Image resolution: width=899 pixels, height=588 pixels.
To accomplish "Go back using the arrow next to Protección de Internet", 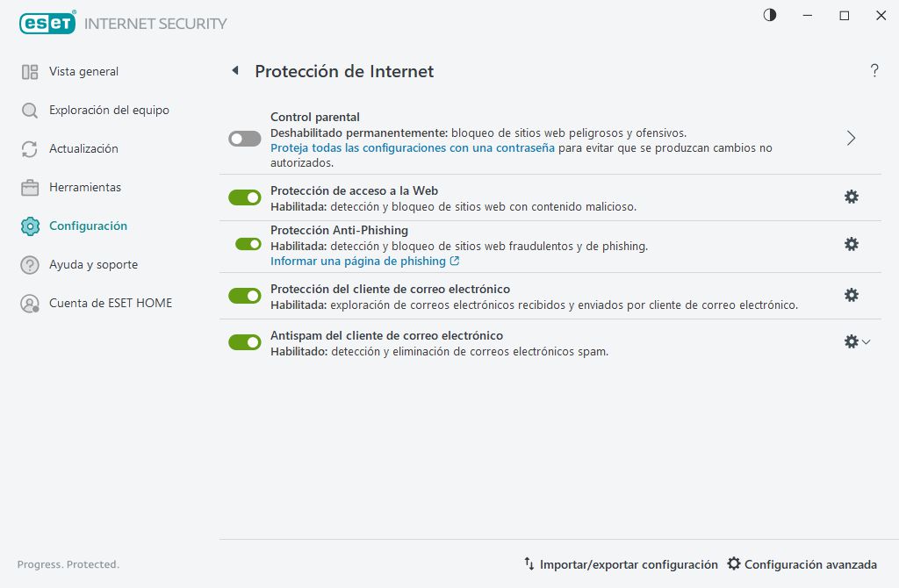I will (234, 70).
